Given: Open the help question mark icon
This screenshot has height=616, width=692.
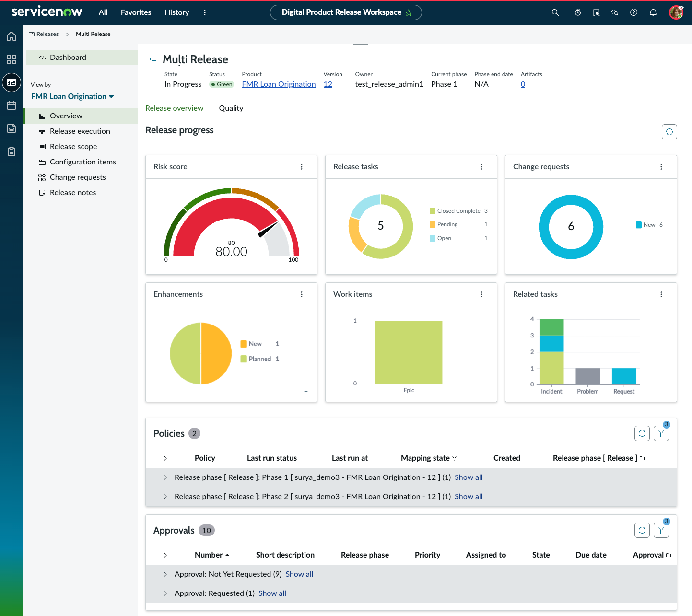Looking at the screenshot, I should [633, 12].
